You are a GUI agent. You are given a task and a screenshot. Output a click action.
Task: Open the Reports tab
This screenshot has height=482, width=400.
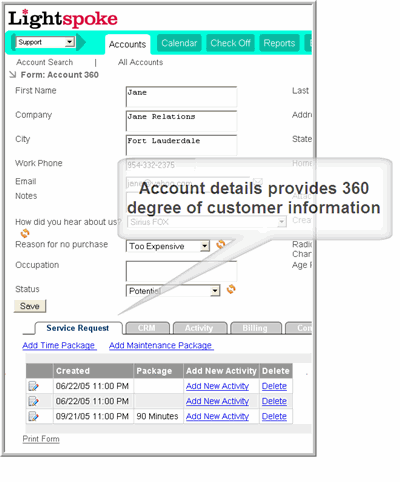point(279,43)
